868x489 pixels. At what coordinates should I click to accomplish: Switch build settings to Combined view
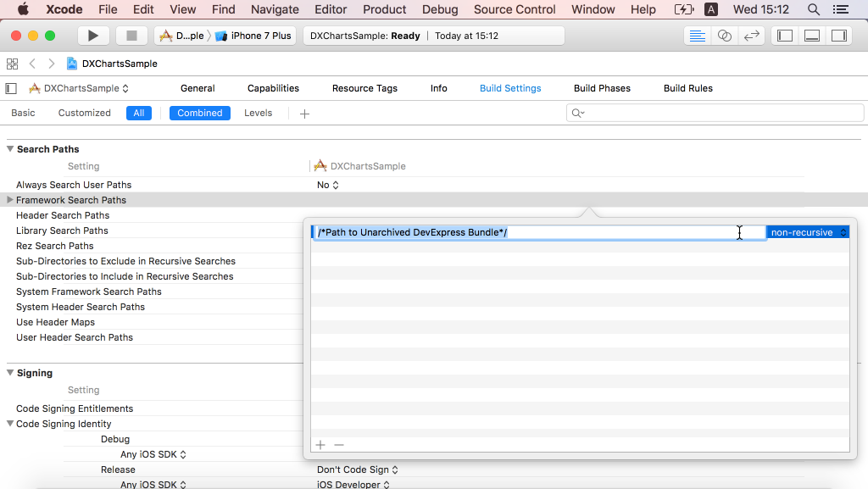click(199, 112)
